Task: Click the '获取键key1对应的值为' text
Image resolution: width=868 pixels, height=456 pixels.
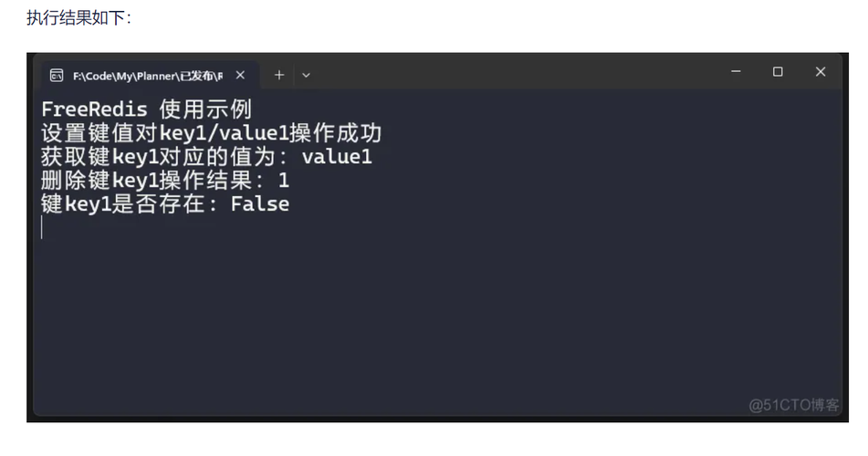Action: (x=159, y=157)
